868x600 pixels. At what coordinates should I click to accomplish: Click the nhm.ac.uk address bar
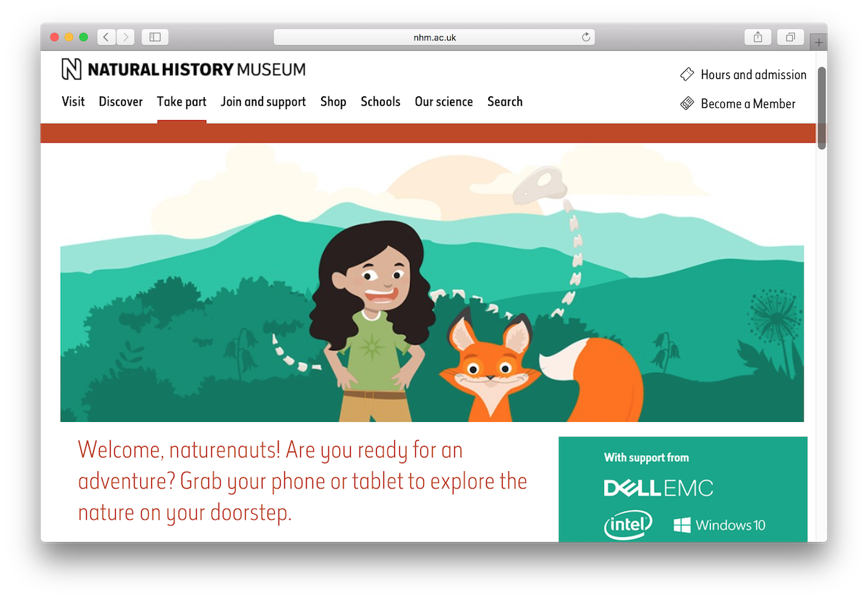point(434,37)
